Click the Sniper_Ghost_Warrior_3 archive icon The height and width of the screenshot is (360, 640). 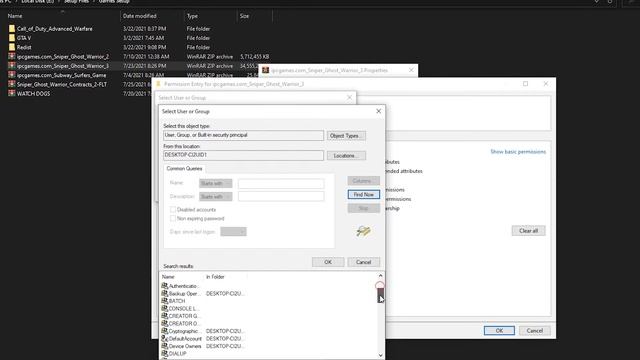click(x=12, y=66)
